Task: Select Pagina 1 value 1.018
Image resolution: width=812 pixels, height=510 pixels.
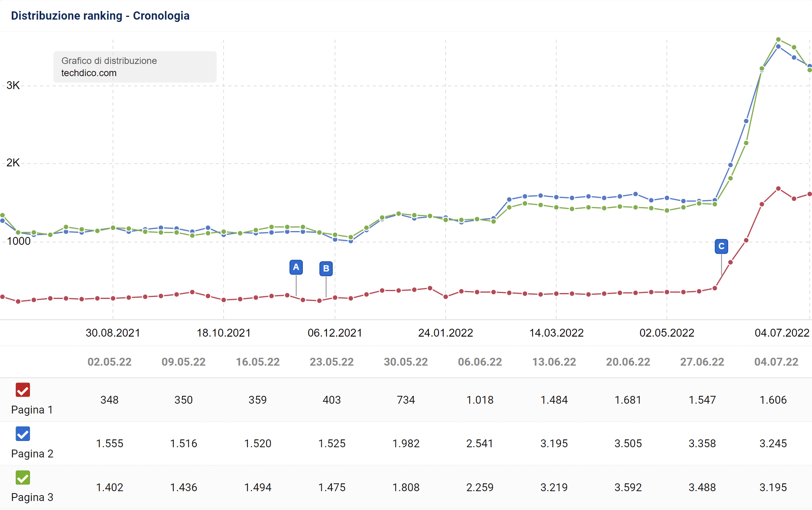Action: tap(480, 400)
